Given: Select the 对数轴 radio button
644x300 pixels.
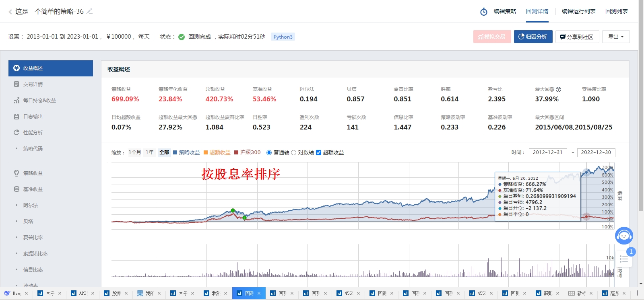Looking at the screenshot, I should coord(293,152).
